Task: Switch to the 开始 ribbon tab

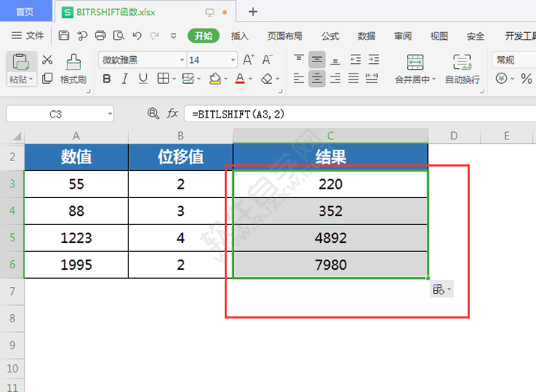Action: click(203, 35)
